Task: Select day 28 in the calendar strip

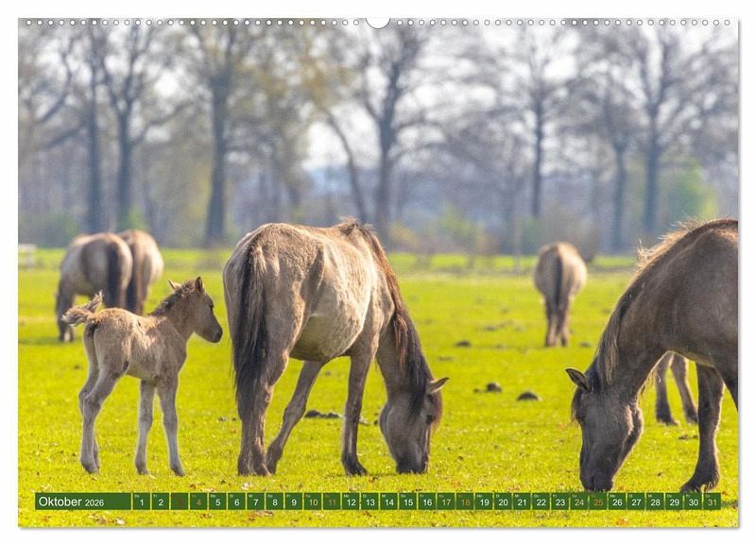Action: [655, 502]
